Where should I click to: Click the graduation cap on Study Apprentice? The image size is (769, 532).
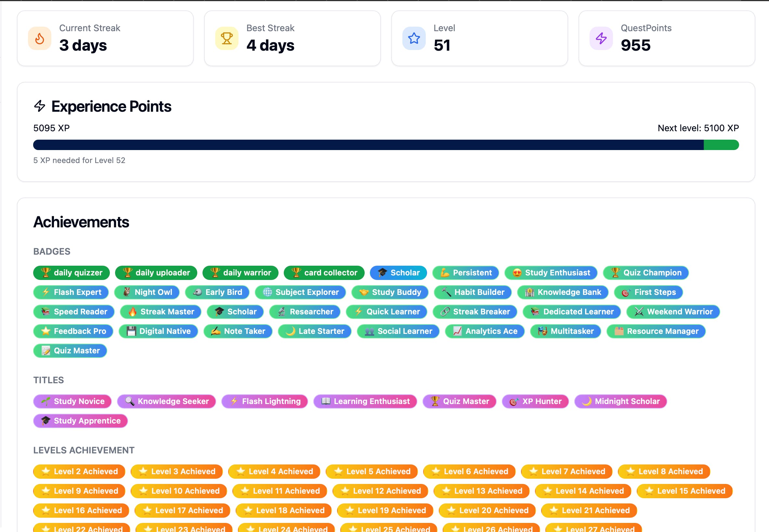pyautogui.click(x=46, y=421)
